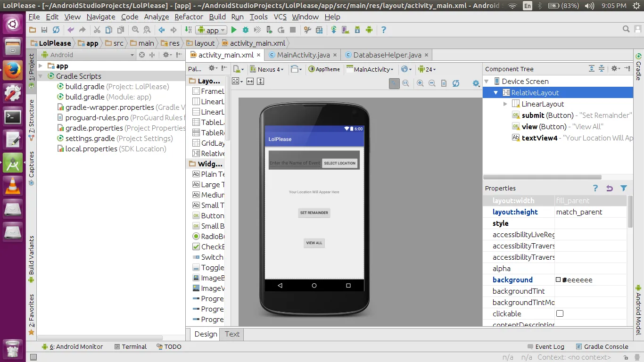Select AppTheme theme button
This screenshot has height=362, width=644.
coord(324,69)
